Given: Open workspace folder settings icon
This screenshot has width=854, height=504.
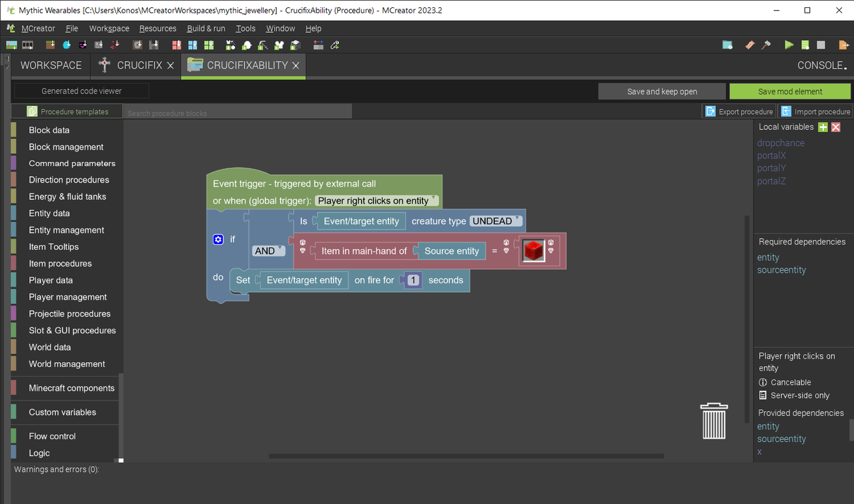Looking at the screenshot, I should tap(727, 45).
